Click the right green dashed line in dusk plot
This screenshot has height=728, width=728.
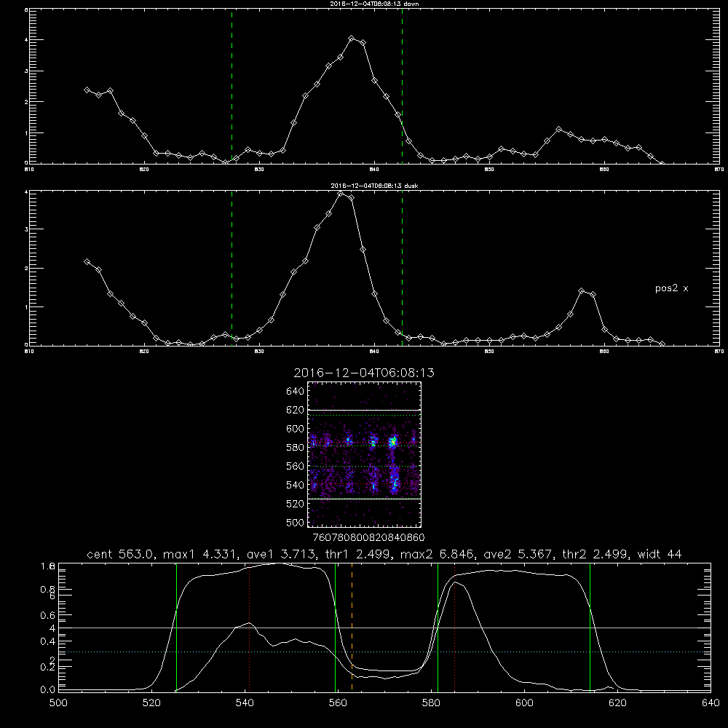click(402, 268)
